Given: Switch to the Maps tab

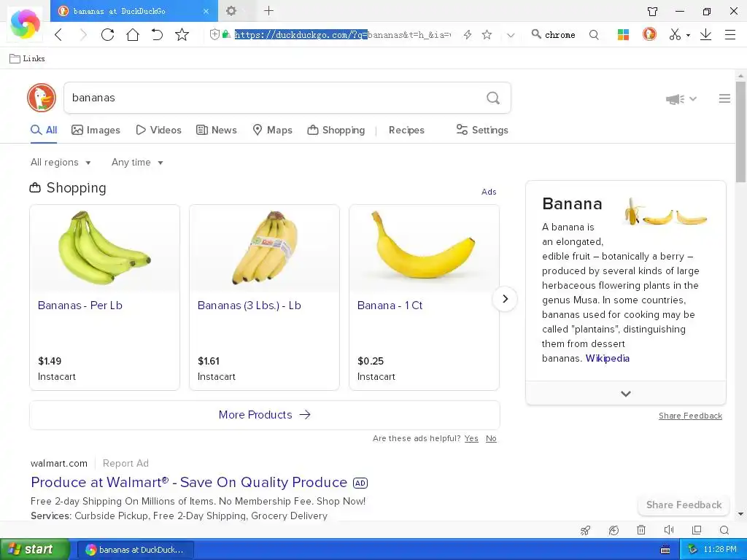Looking at the screenshot, I should point(272,130).
